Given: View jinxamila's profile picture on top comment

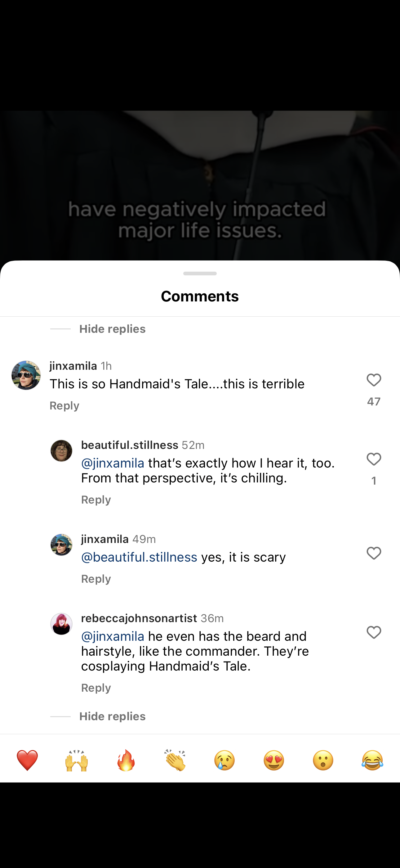Looking at the screenshot, I should (26, 375).
